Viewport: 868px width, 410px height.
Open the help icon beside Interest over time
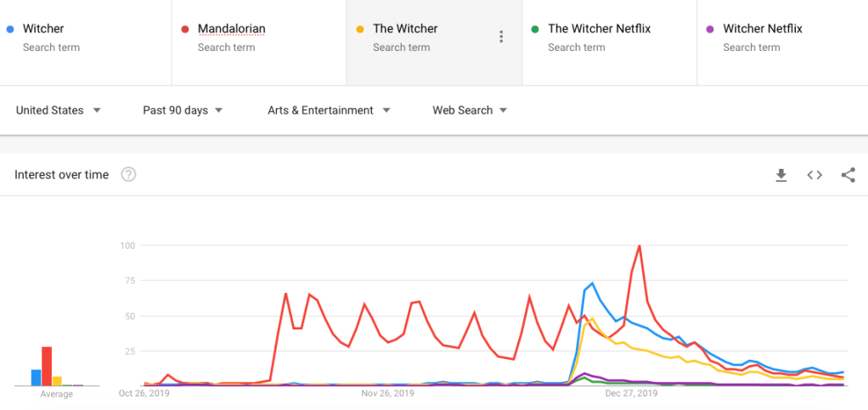[x=128, y=175]
